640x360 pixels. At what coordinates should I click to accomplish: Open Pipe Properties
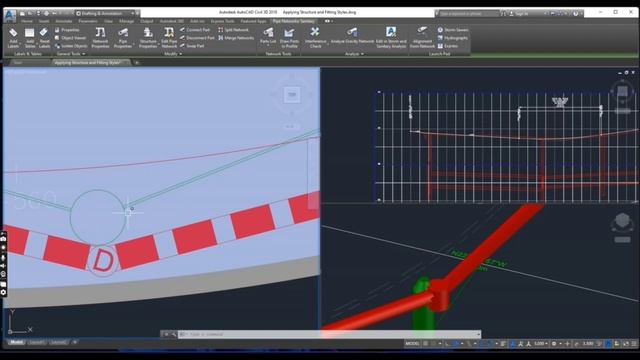(122, 38)
